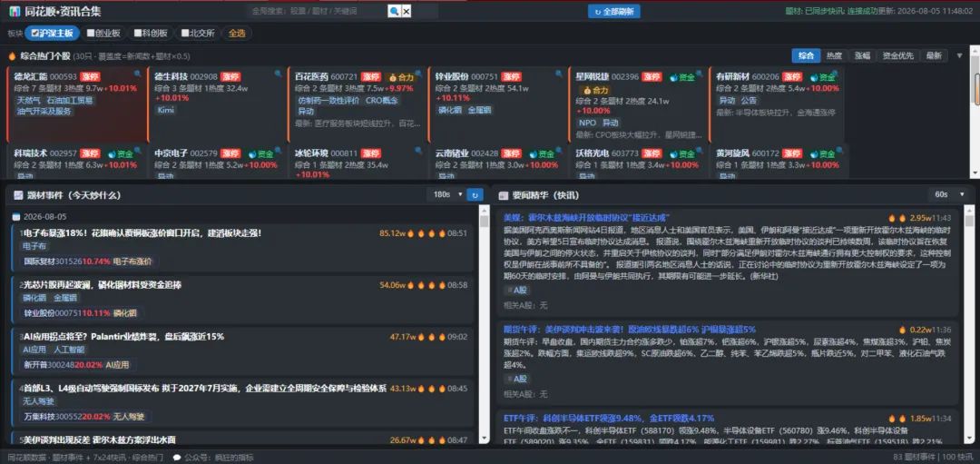The width and height of the screenshot is (980, 464).
Task: Collapse hot stocks panel via triangle arrow
Action: (x=959, y=55)
